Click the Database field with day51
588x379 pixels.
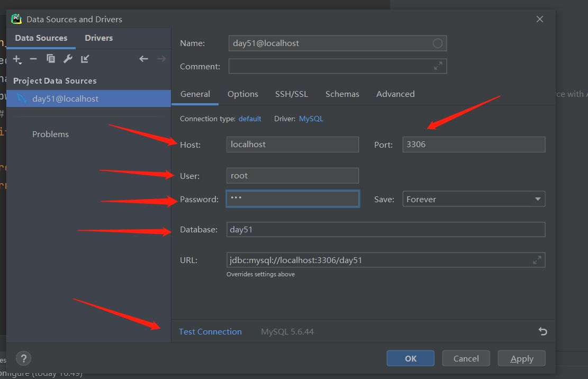(x=385, y=229)
